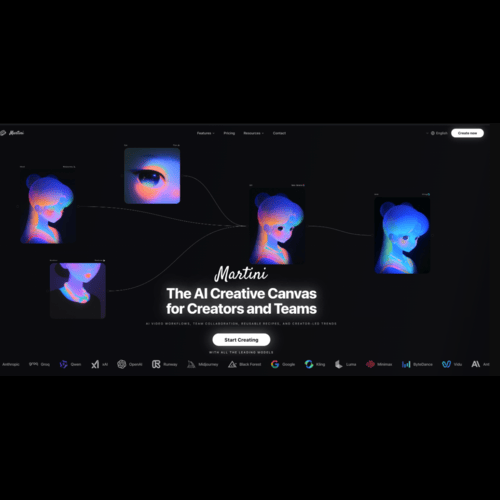Click the Groq logo icon
The image size is (500, 500).
[x=33, y=364]
